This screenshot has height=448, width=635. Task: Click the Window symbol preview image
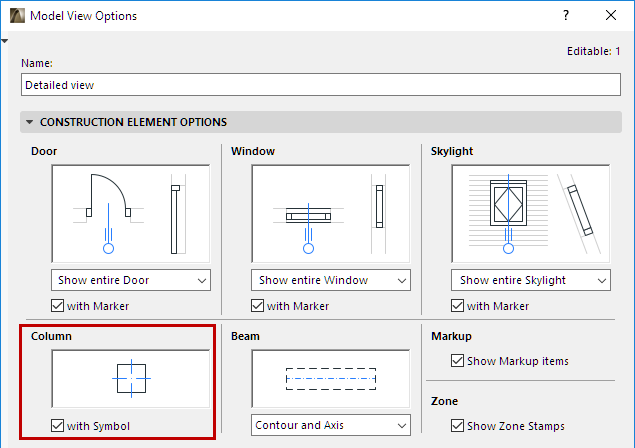331,213
